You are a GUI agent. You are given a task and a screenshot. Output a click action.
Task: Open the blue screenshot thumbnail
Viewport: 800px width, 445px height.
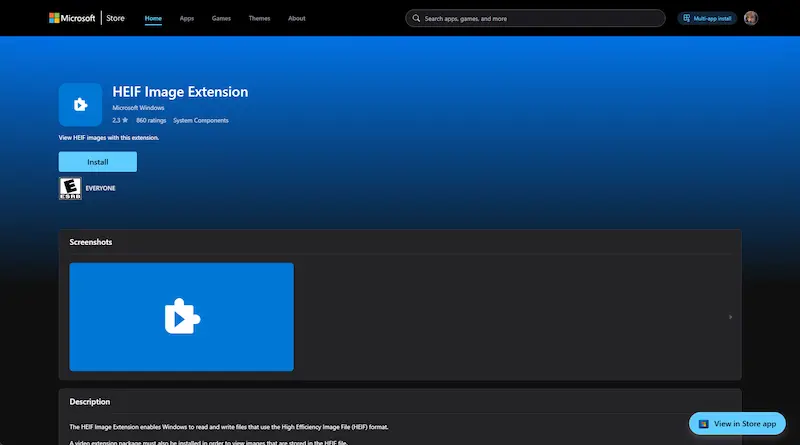click(182, 317)
